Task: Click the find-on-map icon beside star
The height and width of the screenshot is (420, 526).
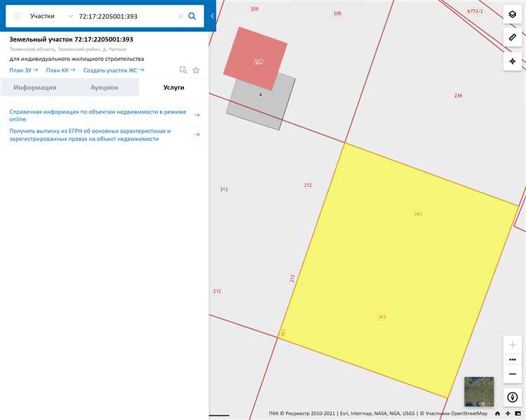Action: point(183,70)
